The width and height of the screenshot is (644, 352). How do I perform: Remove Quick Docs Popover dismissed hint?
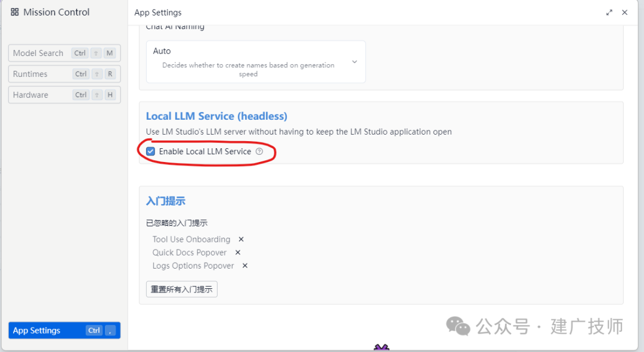pyautogui.click(x=238, y=253)
